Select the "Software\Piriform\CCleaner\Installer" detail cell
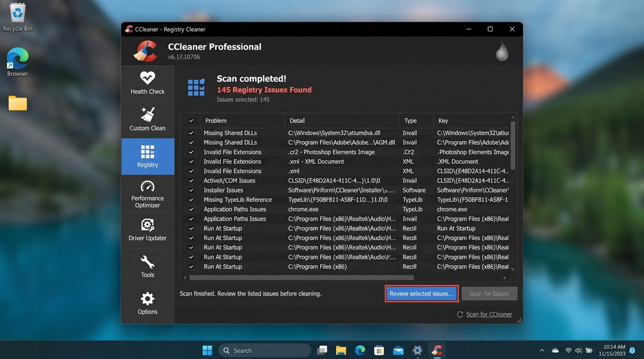 coord(341,190)
